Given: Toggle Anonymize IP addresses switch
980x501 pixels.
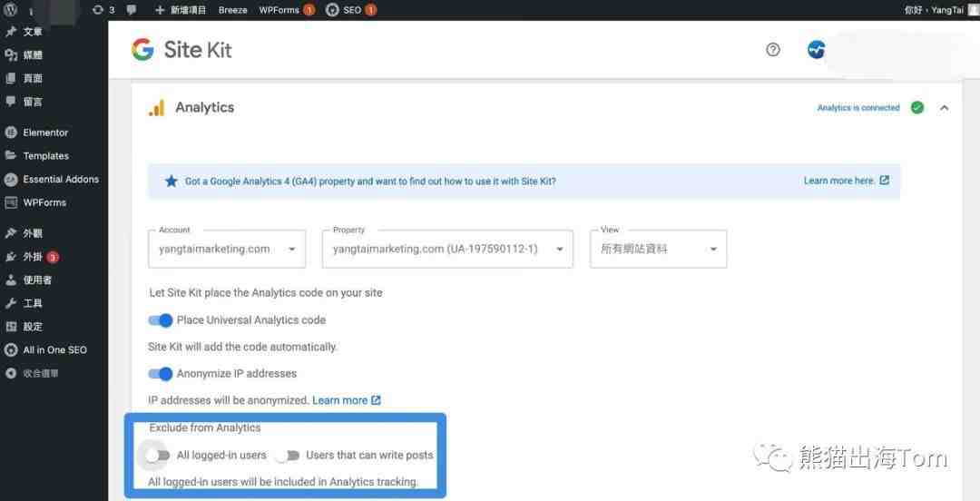Looking at the screenshot, I should (160, 374).
